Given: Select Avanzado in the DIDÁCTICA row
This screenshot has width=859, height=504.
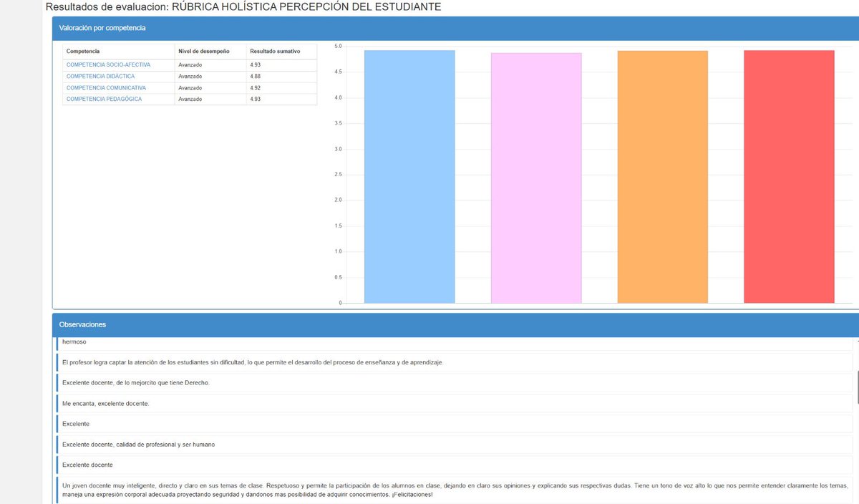Looking at the screenshot, I should point(190,76).
